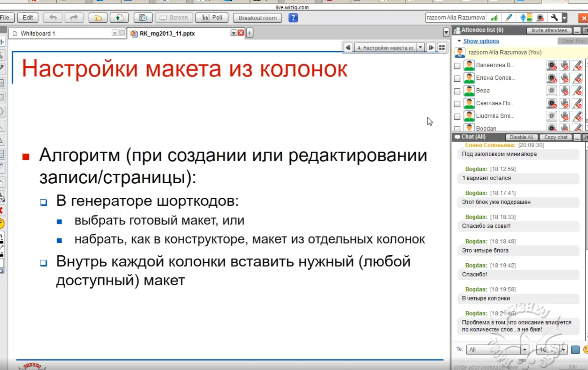588x370 pixels.
Task: Click the upload file icon with green arrow
Action: click(119, 18)
